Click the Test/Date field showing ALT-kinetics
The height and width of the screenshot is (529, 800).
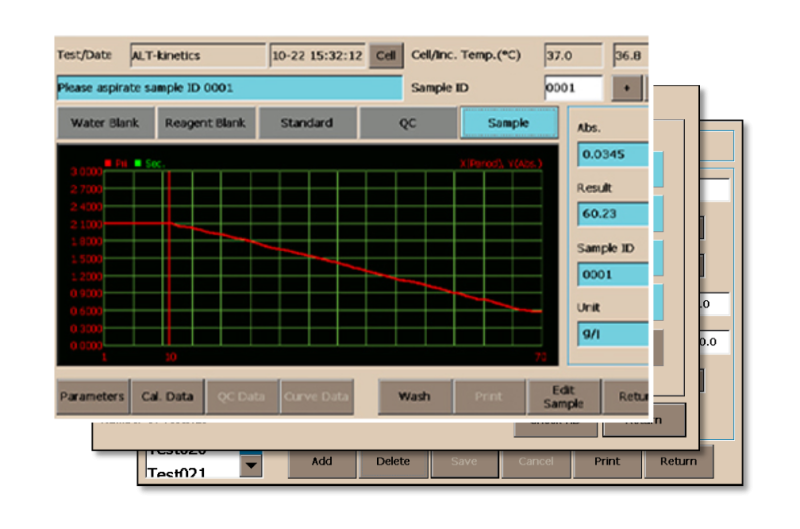[197, 56]
